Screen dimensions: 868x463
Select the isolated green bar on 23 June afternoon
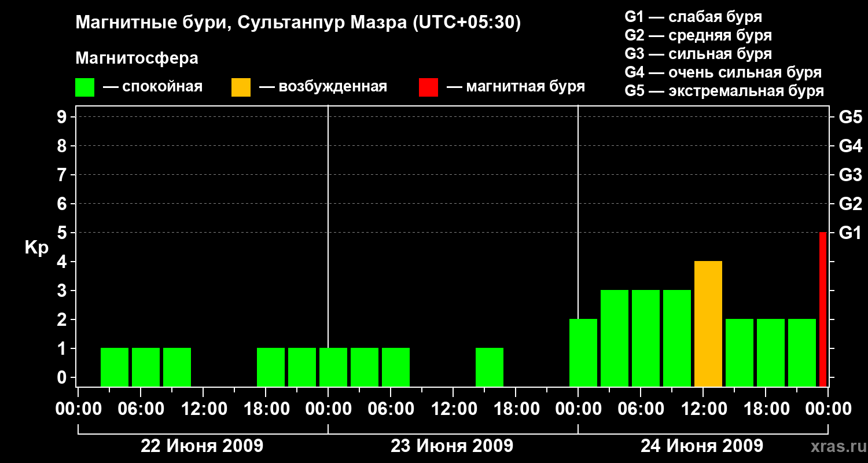pyautogui.click(x=490, y=368)
